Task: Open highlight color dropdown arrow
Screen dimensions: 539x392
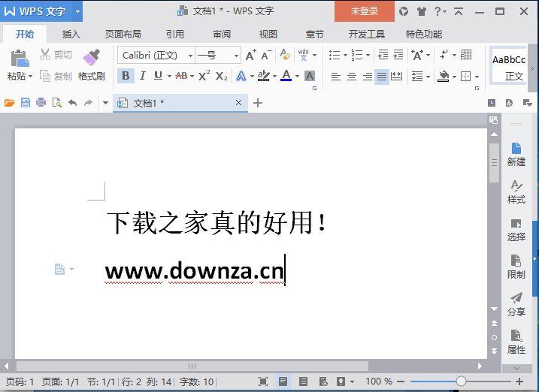Action: coord(274,76)
